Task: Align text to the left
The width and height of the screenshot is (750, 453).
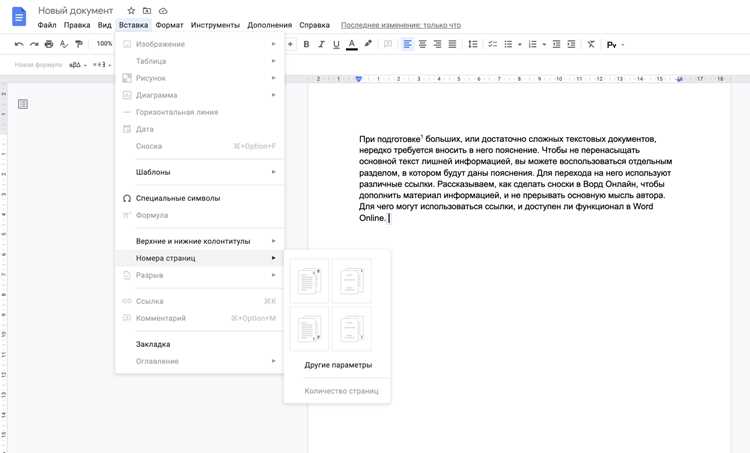Action: [407, 44]
